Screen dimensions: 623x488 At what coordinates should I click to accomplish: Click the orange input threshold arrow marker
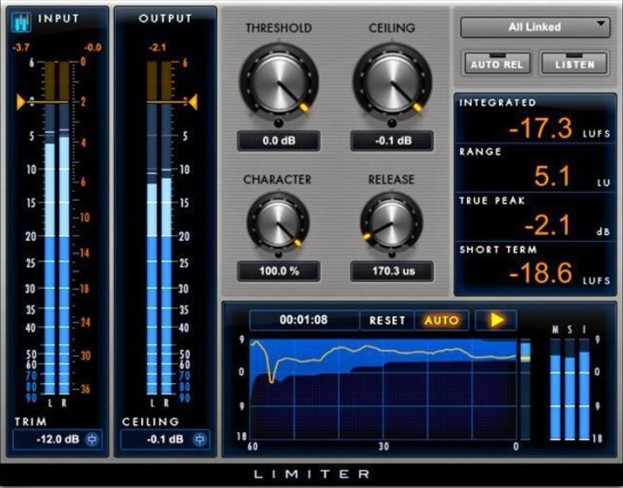tap(20, 101)
